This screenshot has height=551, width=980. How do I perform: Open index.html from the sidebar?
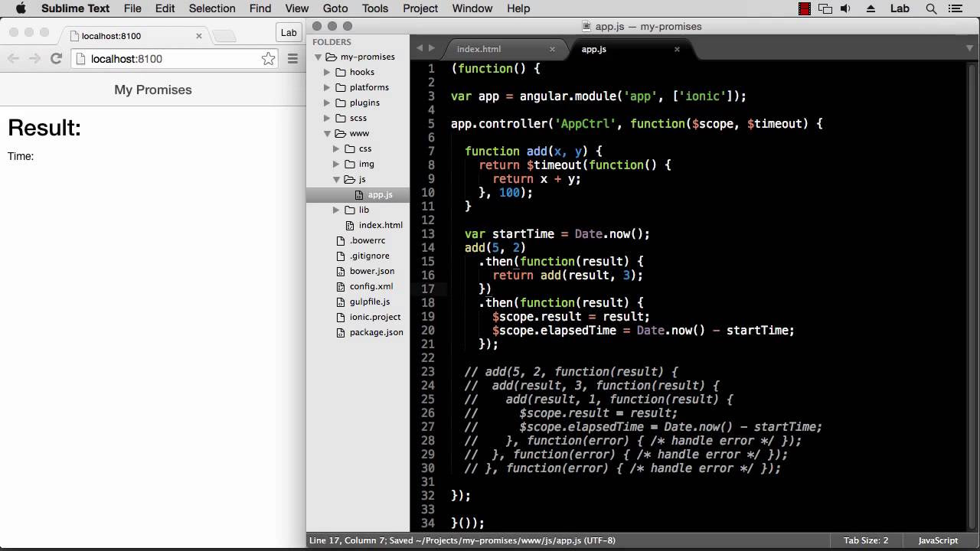(381, 225)
